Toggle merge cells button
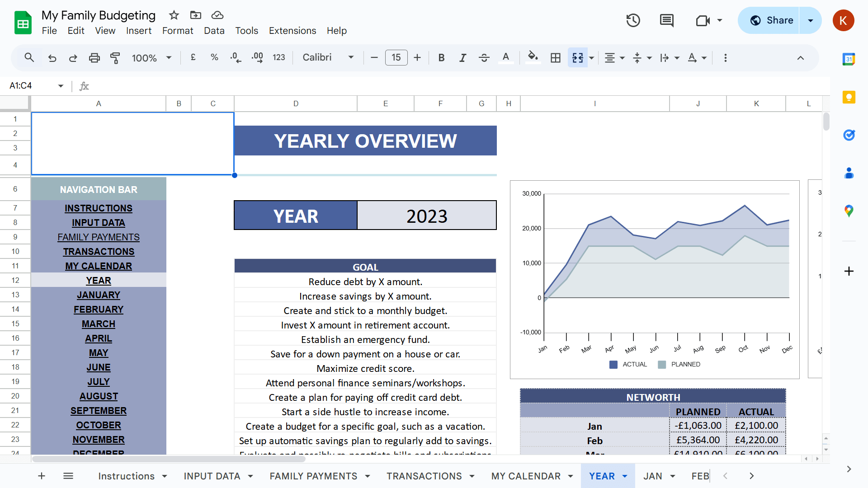 [578, 57]
